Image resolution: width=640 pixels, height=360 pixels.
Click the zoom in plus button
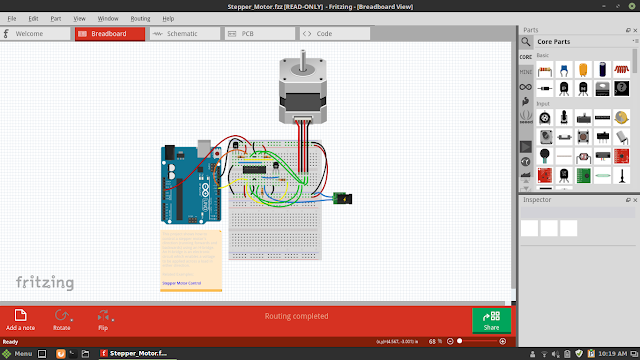[502, 341]
